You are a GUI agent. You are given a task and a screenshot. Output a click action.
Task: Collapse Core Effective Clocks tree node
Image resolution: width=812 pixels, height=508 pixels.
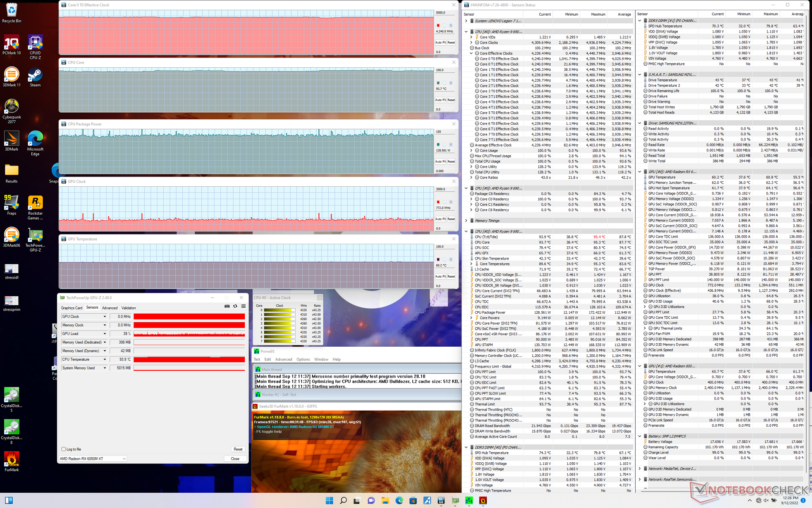[x=472, y=53]
